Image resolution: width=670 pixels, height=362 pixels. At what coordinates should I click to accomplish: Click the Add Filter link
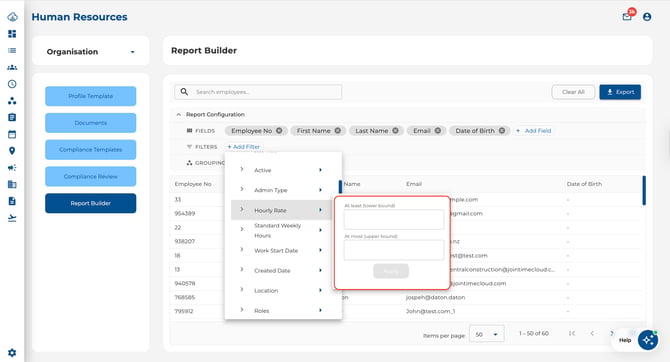point(244,147)
